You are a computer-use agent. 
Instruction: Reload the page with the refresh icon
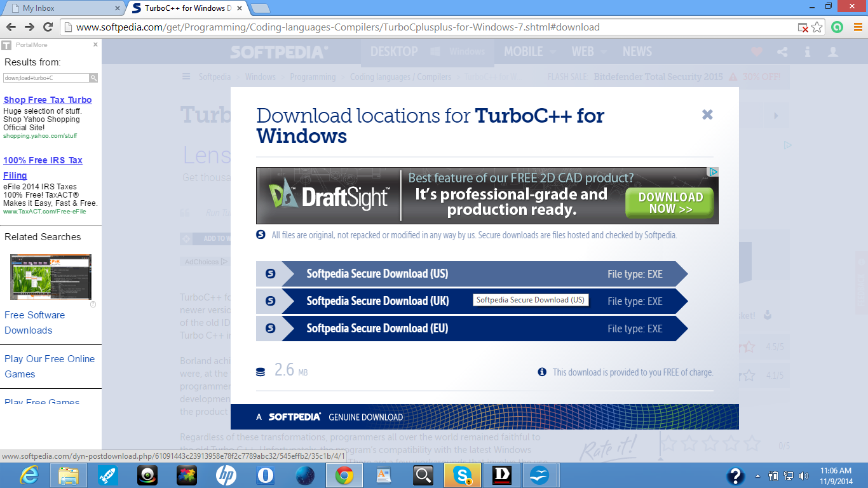pyautogui.click(x=48, y=27)
